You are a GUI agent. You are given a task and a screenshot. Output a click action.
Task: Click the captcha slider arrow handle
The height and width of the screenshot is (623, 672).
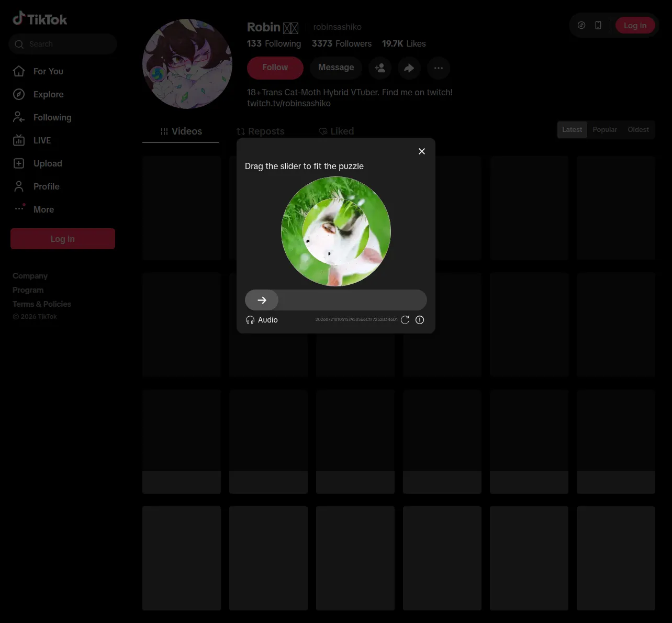(262, 300)
